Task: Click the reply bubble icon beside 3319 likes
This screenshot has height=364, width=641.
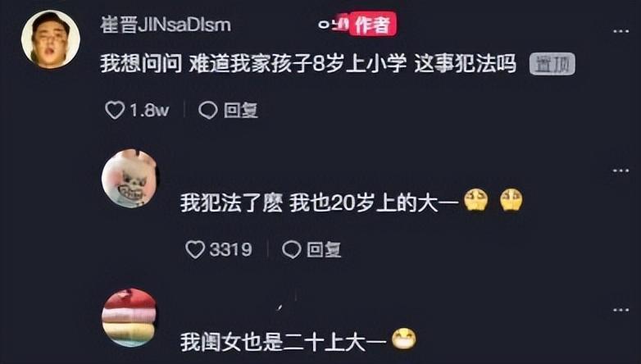Action: pyautogui.click(x=292, y=249)
